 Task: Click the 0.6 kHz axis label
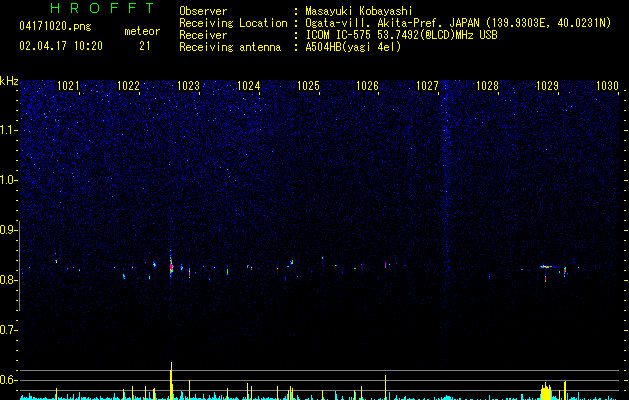tap(9, 380)
